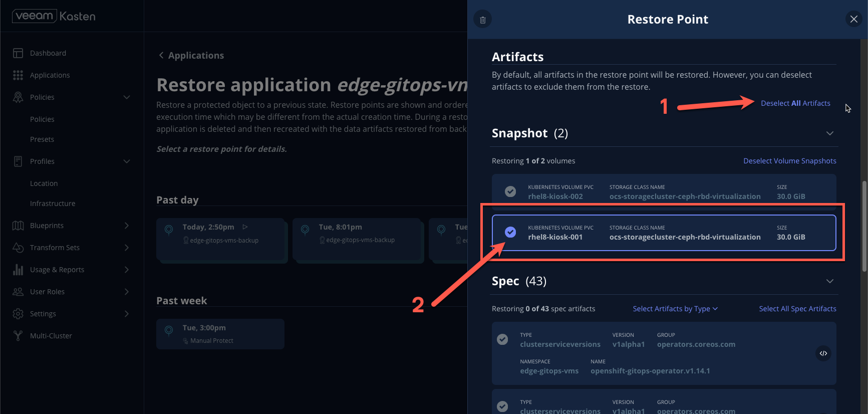
Task: Click 30.0 GiB size of rhel8-kiosk-001
Action: point(791,237)
